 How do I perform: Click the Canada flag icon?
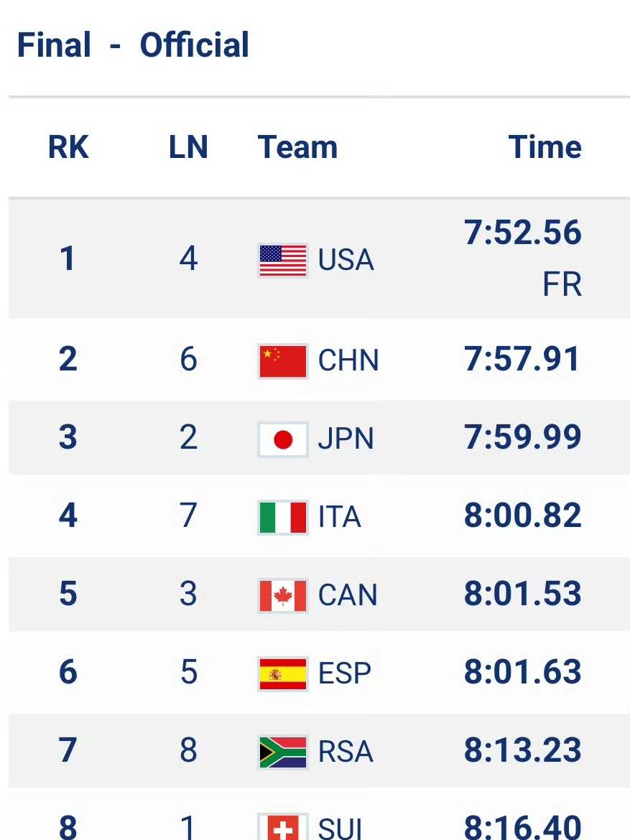pos(282,596)
